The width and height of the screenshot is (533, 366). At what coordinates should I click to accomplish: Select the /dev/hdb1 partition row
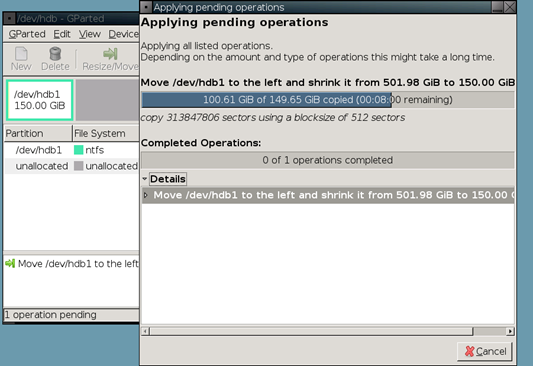tap(71, 150)
